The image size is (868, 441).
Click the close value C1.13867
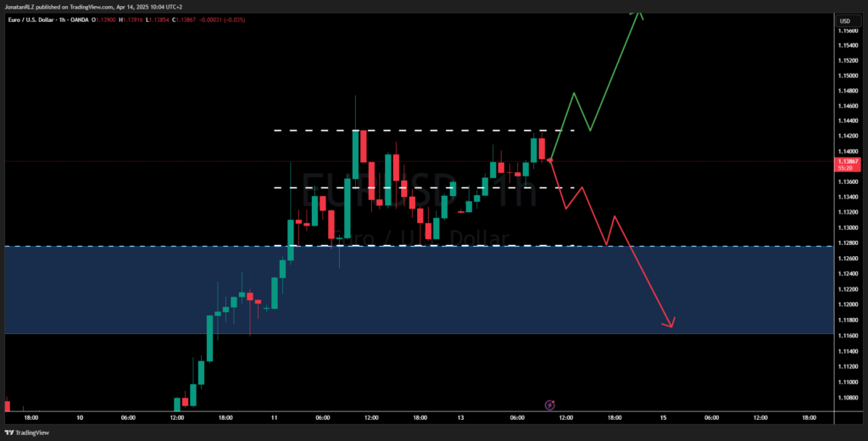(x=182, y=20)
